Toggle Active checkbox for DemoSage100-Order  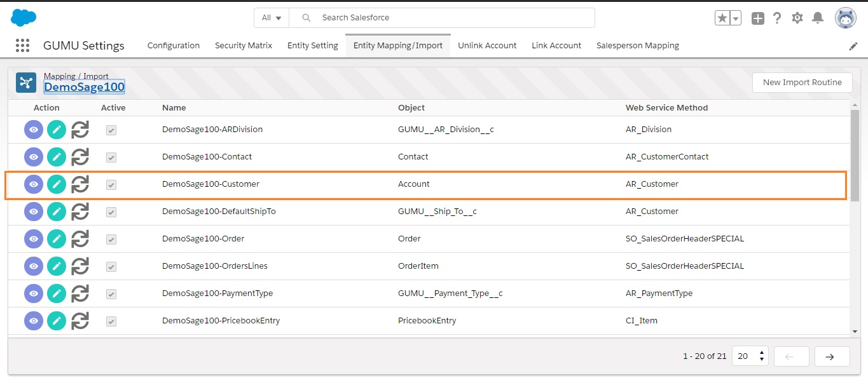(x=111, y=240)
